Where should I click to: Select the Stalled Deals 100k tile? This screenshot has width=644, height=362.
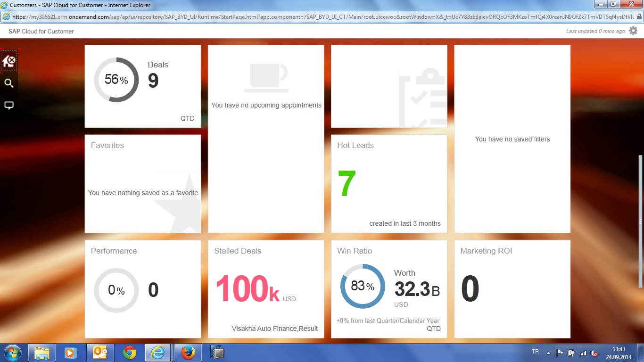point(266,289)
